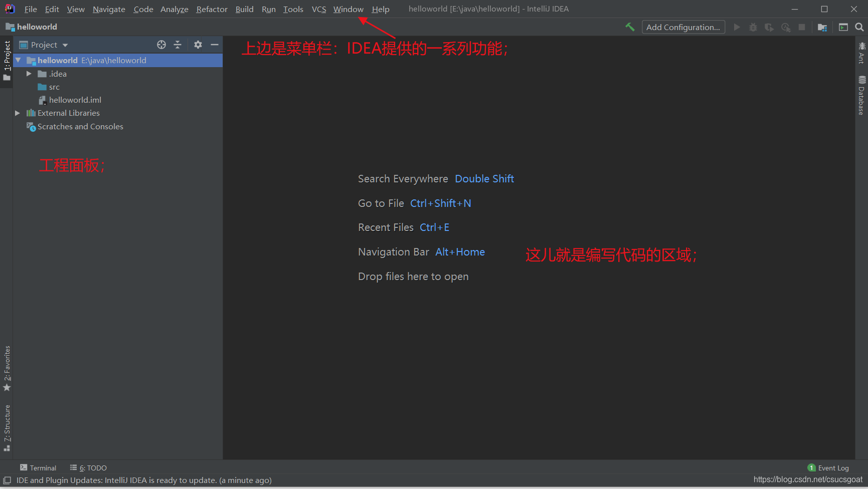The height and width of the screenshot is (489, 868).
Task: Open the Help menu
Action: 381,9
